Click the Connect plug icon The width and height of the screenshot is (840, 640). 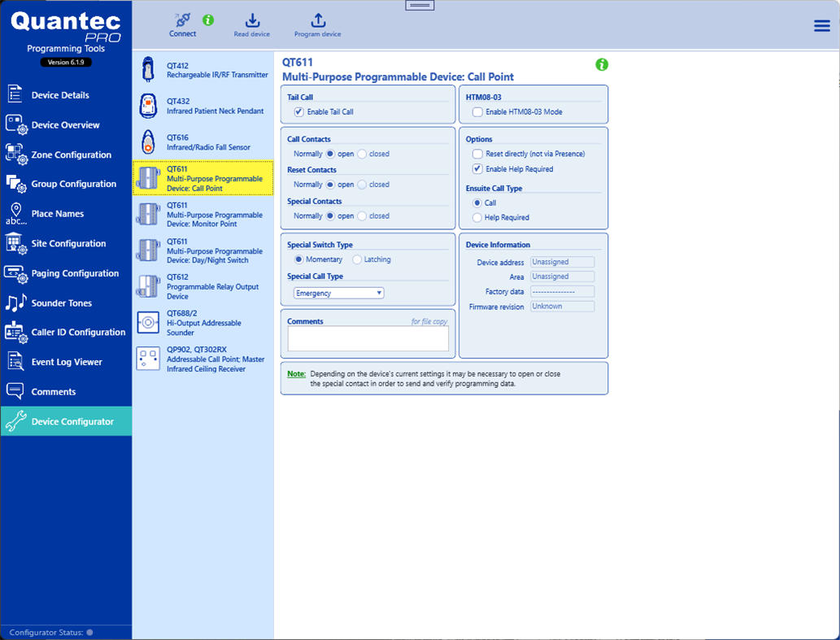[x=183, y=20]
